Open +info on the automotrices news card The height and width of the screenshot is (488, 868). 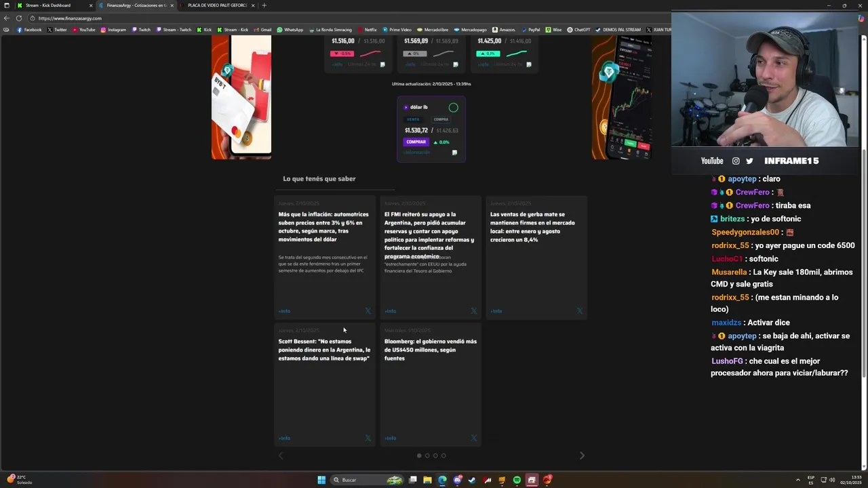[284, 311]
